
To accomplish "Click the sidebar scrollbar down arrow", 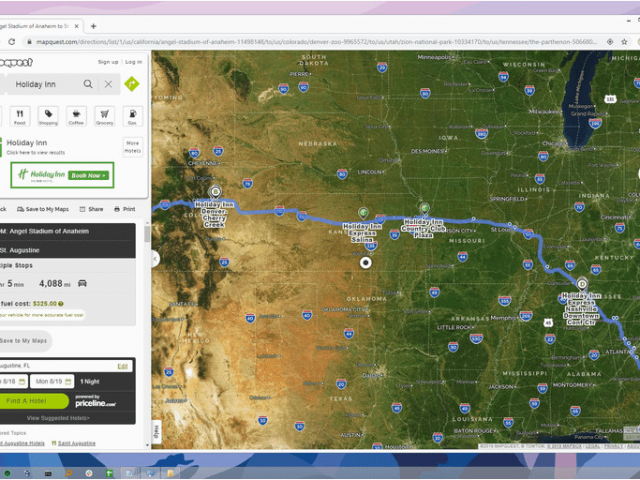I will point(147,445).
